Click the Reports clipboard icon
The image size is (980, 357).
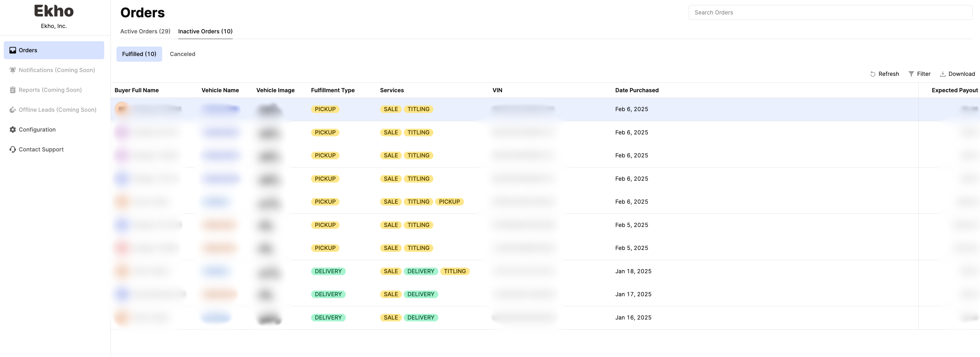click(13, 90)
